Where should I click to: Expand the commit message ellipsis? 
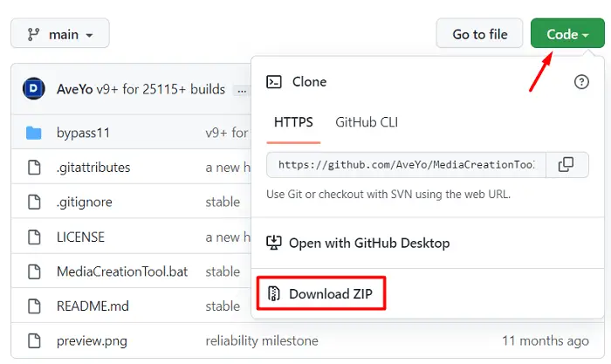tap(241, 90)
